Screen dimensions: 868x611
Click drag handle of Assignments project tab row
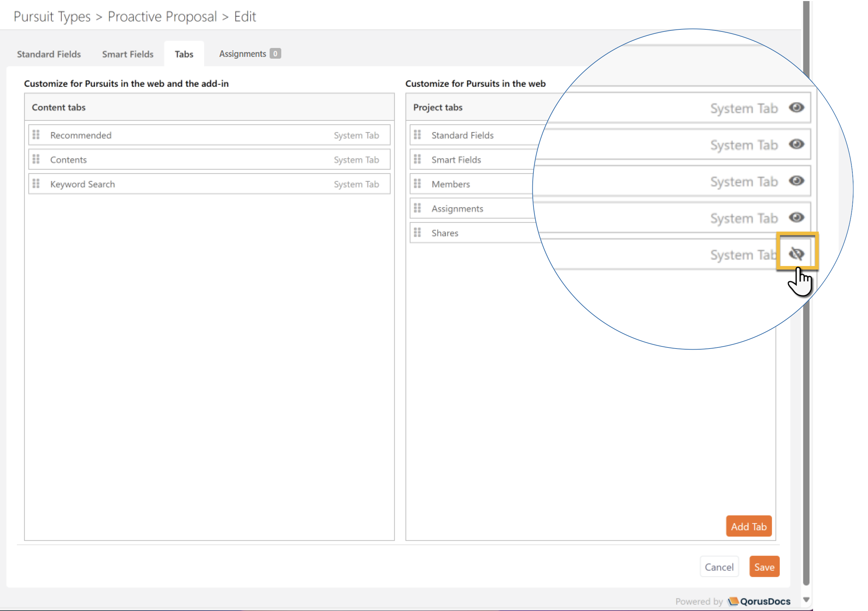point(417,208)
